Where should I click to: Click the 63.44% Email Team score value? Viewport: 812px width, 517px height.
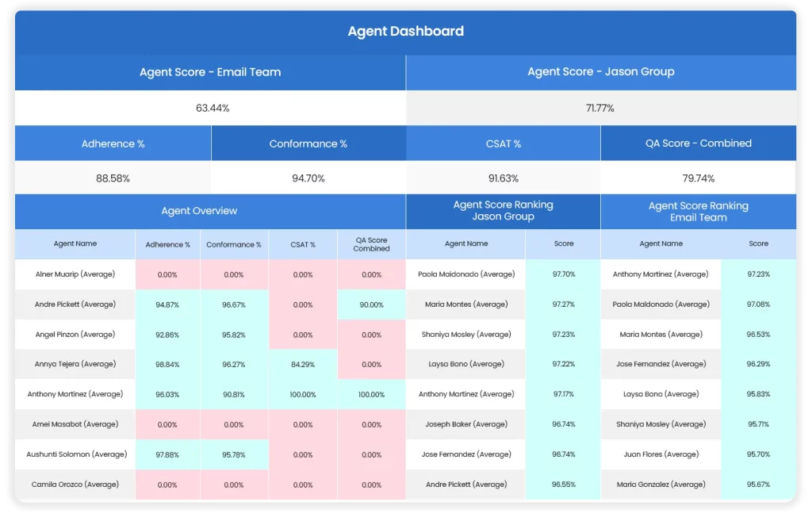point(212,108)
